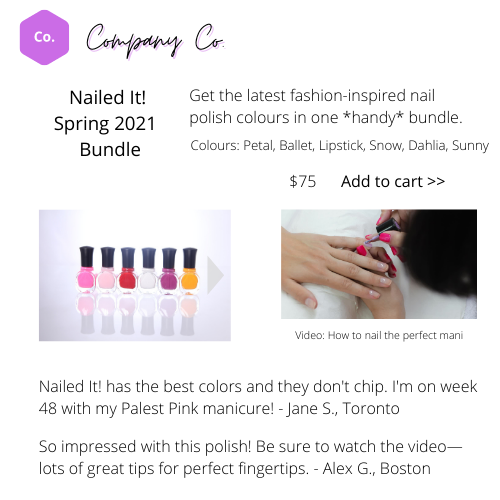Open Alex G. from Boston's review
500x500 pixels.
point(250,457)
